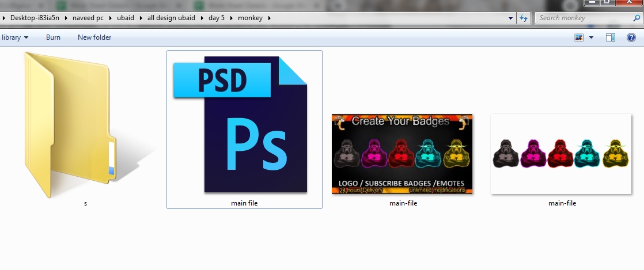The height and width of the screenshot is (270, 644).
Task: Expand the arrow after day 5 breadcrumb
Action: click(231, 18)
